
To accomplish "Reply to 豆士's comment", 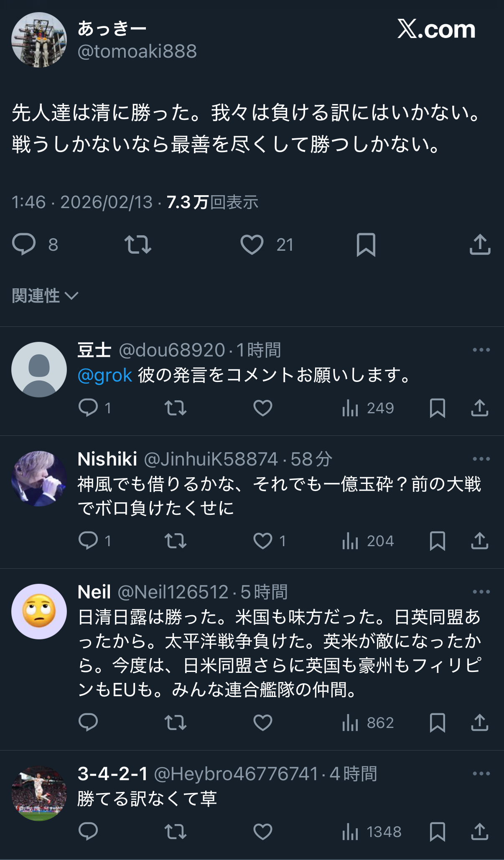I will click(88, 408).
